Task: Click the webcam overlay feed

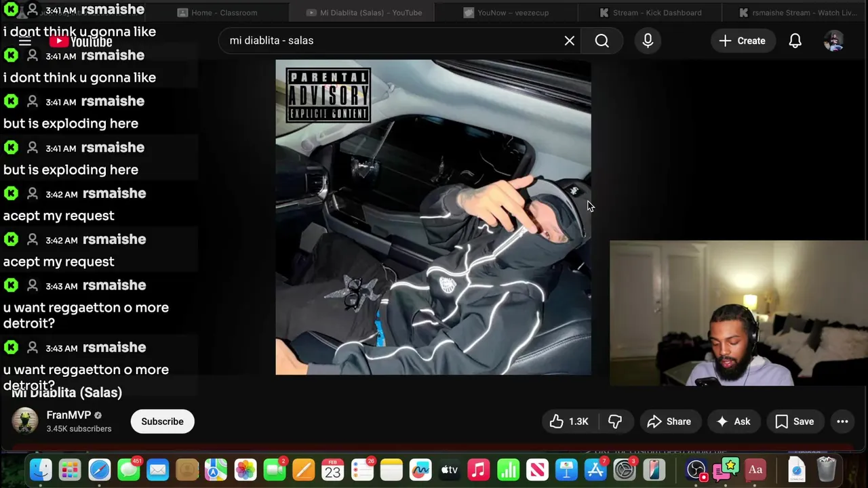Action: (x=738, y=313)
